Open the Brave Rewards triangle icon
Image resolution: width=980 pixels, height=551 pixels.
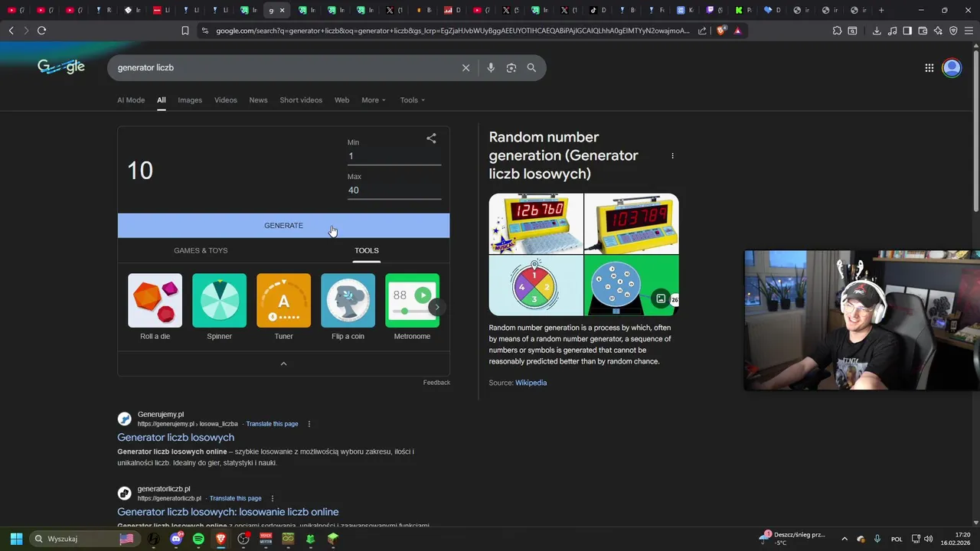[737, 31]
